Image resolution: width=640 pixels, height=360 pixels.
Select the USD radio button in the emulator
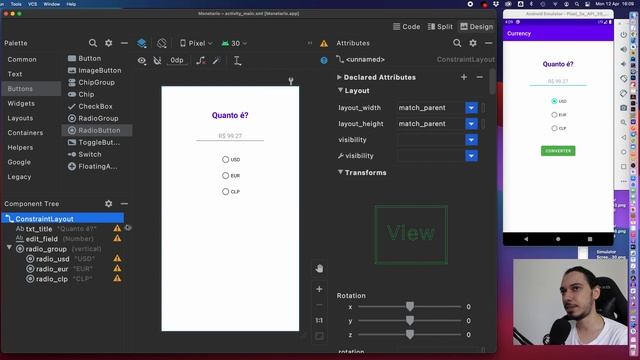pyautogui.click(x=554, y=101)
